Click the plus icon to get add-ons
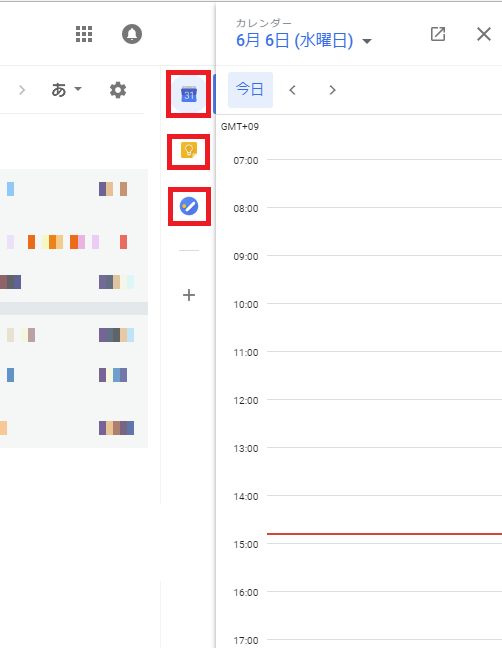502x648 pixels. (189, 295)
